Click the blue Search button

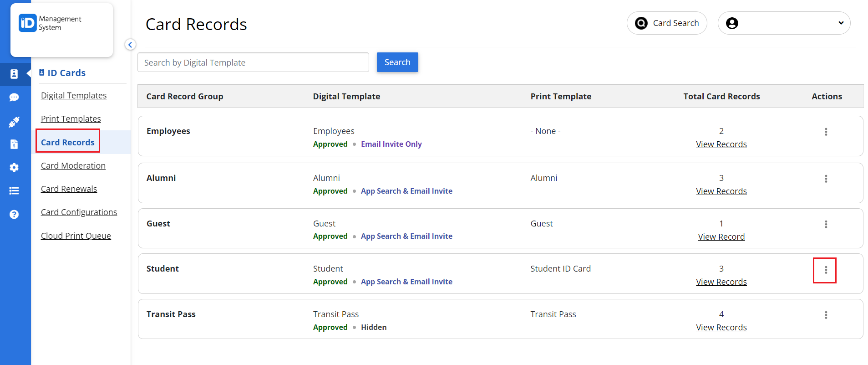coord(397,62)
